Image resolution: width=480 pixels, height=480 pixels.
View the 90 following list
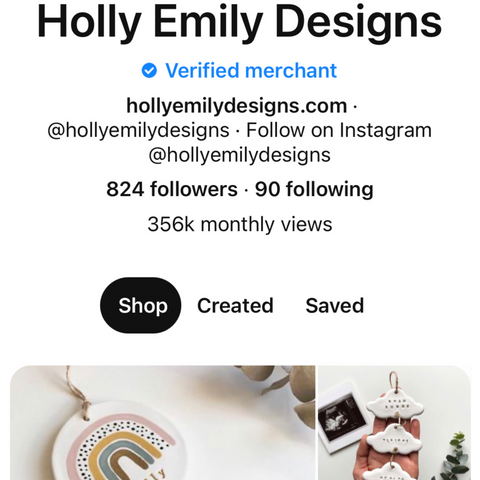(x=314, y=189)
